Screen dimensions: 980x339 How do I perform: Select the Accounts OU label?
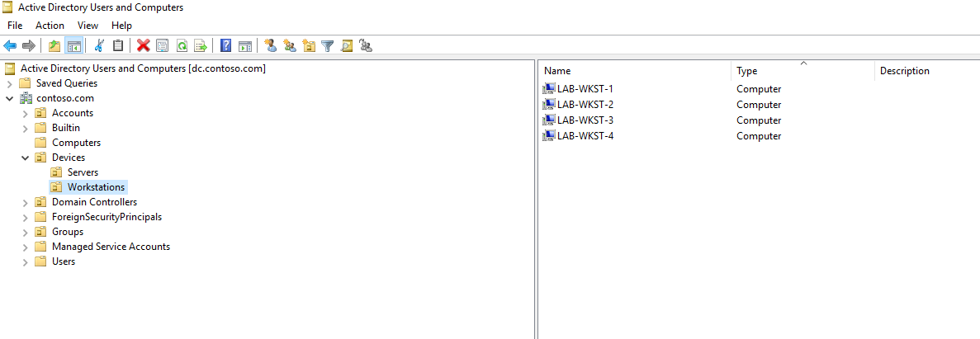73,113
